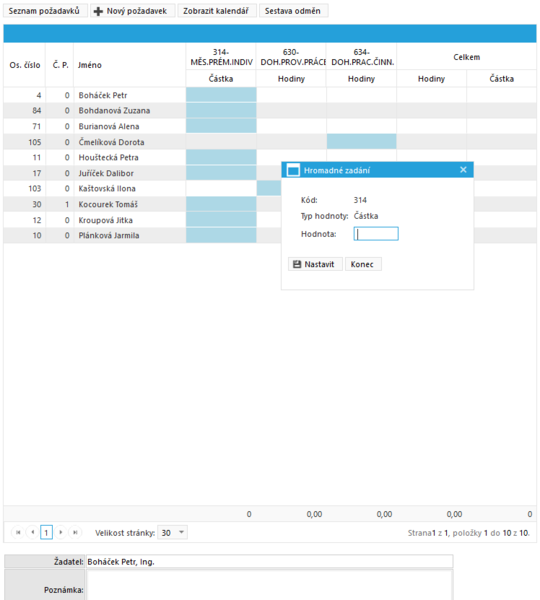Click Kód value 314 in dialog
Image resolution: width=540 pixels, height=600 pixels.
tap(360, 200)
